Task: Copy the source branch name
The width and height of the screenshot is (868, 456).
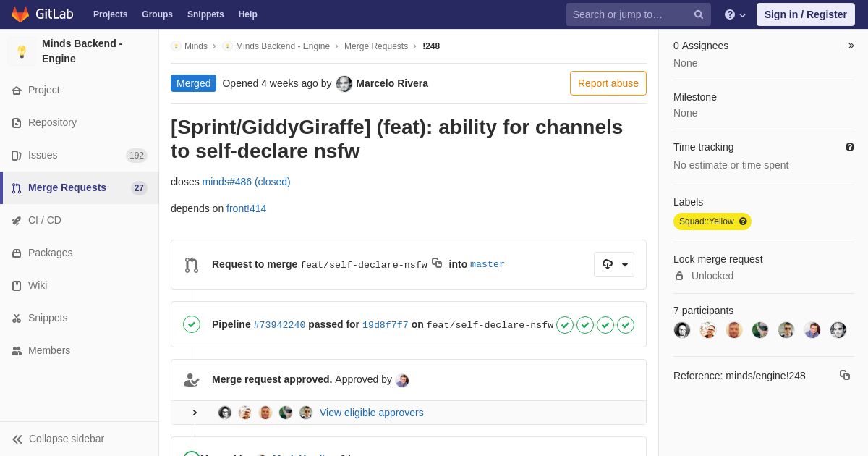Action: (x=437, y=263)
